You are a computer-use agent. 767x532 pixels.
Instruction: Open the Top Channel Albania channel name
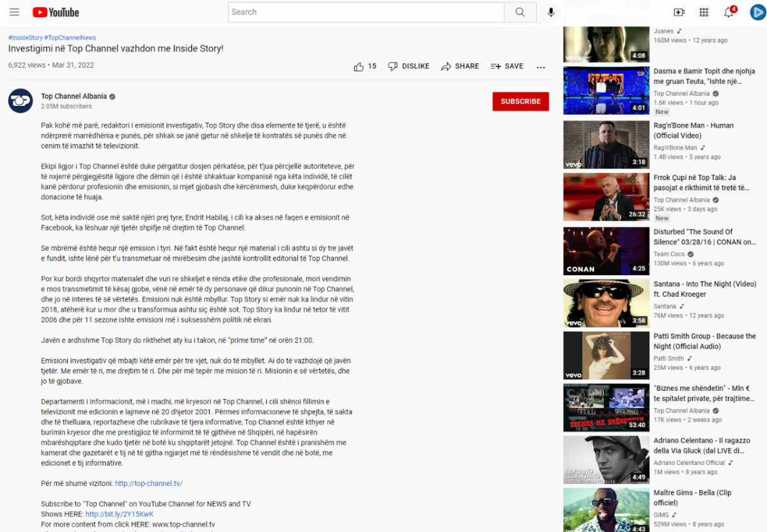[x=74, y=96]
